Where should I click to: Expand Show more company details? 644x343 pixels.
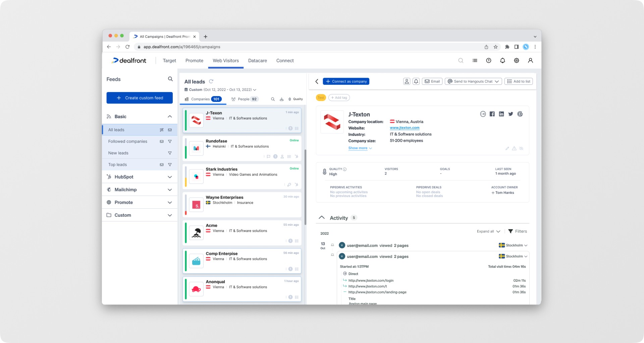click(360, 148)
